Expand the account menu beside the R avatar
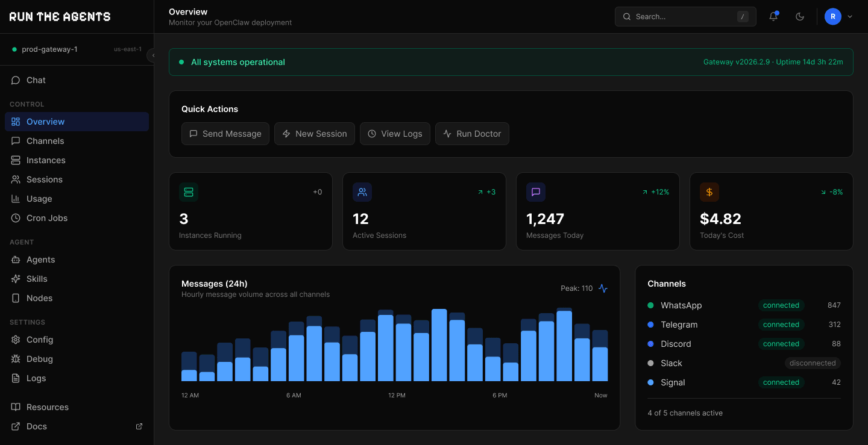The height and width of the screenshot is (445, 868). pyautogui.click(x=850, y=16)
